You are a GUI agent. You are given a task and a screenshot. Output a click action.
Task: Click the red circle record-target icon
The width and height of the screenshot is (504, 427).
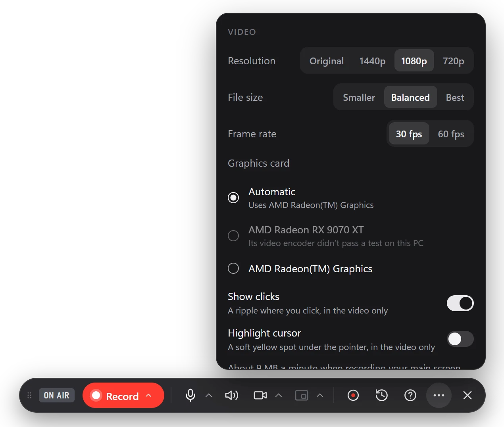[x=353, y=395]
